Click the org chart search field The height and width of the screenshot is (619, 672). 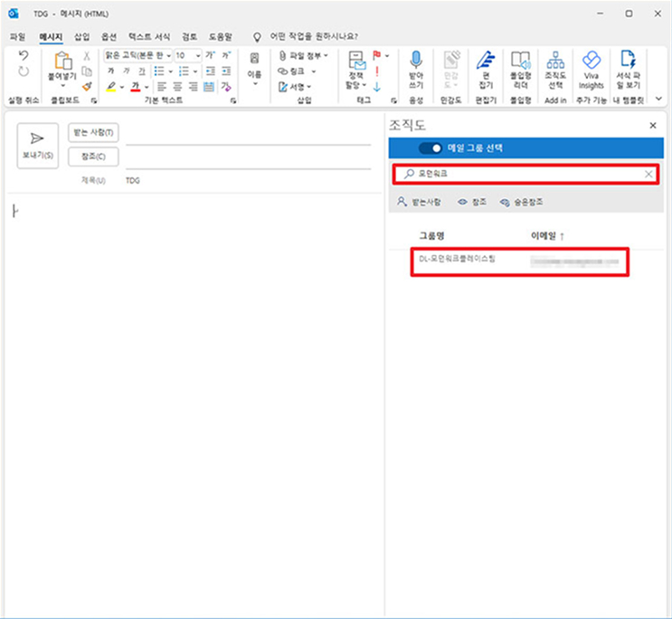coord(525,174)
